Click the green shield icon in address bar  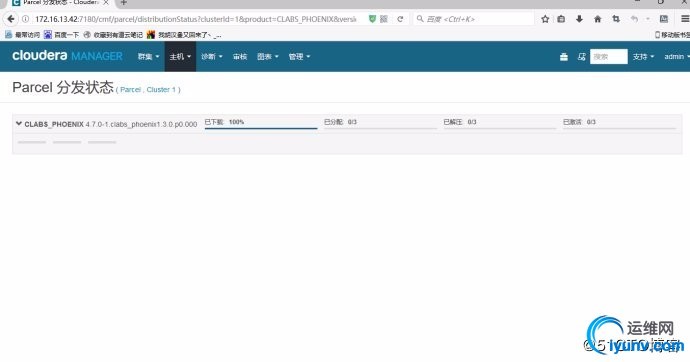point(372,19)
